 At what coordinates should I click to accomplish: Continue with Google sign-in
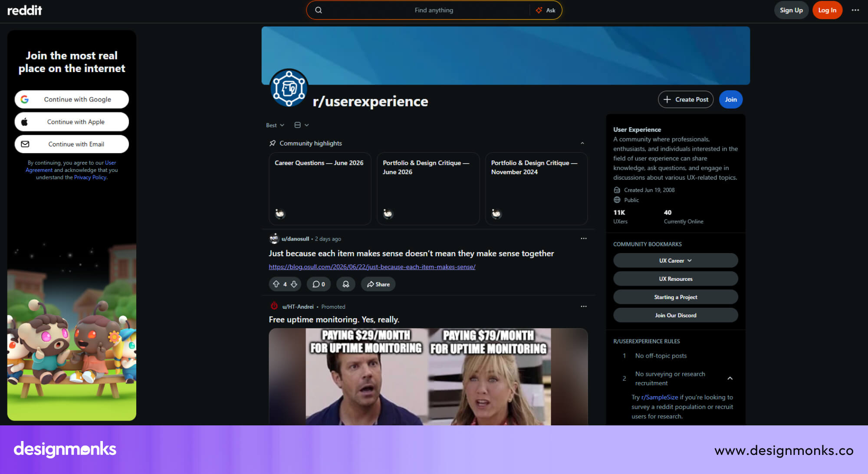click(72, 99)
